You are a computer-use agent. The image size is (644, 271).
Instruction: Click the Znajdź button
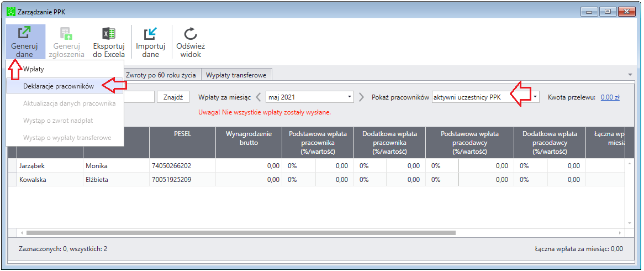tap(173, 97)
